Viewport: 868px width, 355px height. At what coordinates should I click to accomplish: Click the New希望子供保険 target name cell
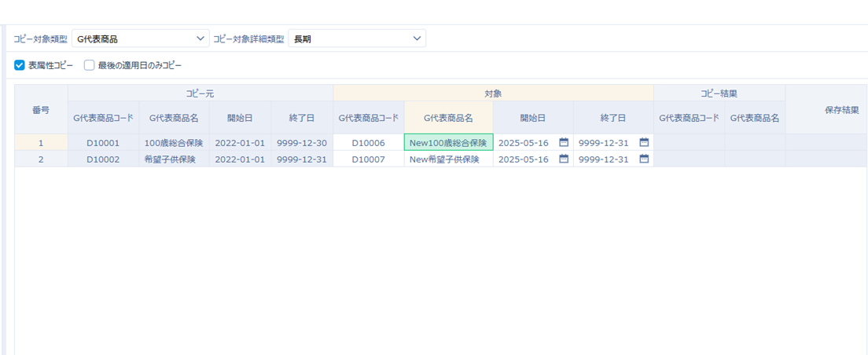(x=448, y=159)
